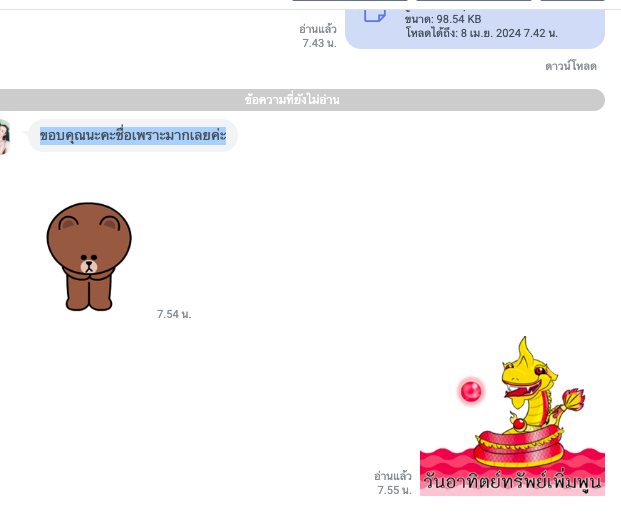The image size is (621, 527).
Task: Click the ดาวน์โหลด download link
Action: (x=571, y=66)
